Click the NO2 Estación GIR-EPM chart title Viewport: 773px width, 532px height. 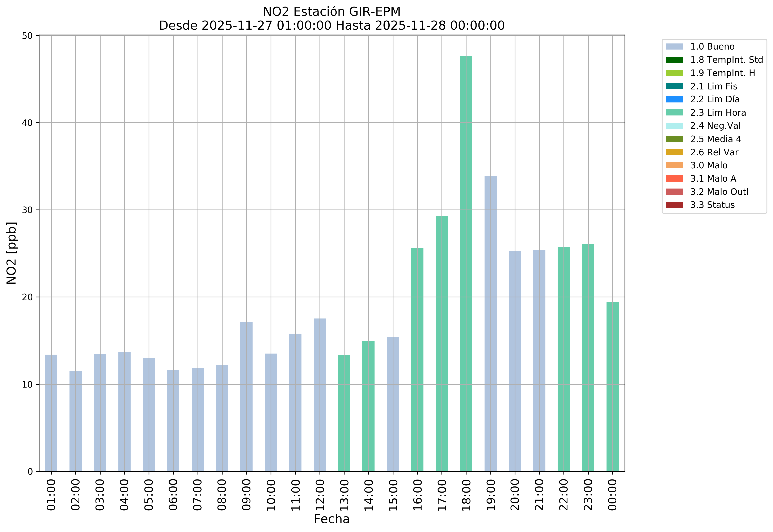(x=332, y=12)
